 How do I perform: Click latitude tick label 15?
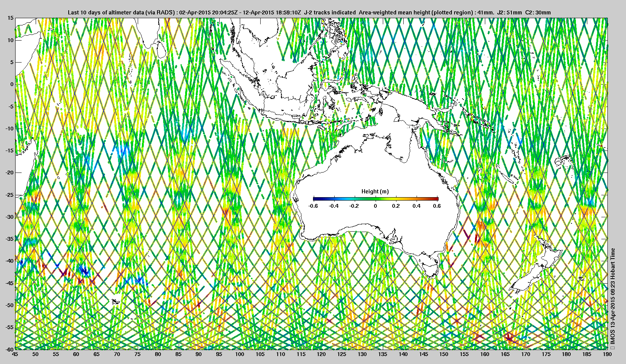point(10,18)
